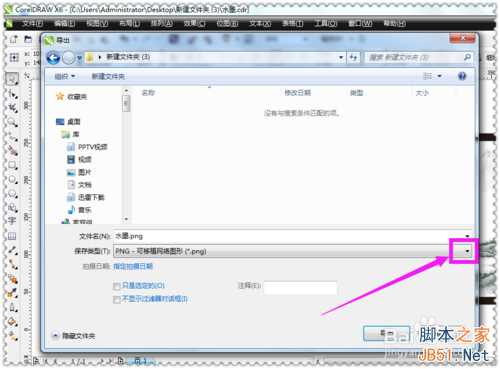Sort by the 名称 column header
The width and height of the screenshot is (500, 369).
pos(148,93)
